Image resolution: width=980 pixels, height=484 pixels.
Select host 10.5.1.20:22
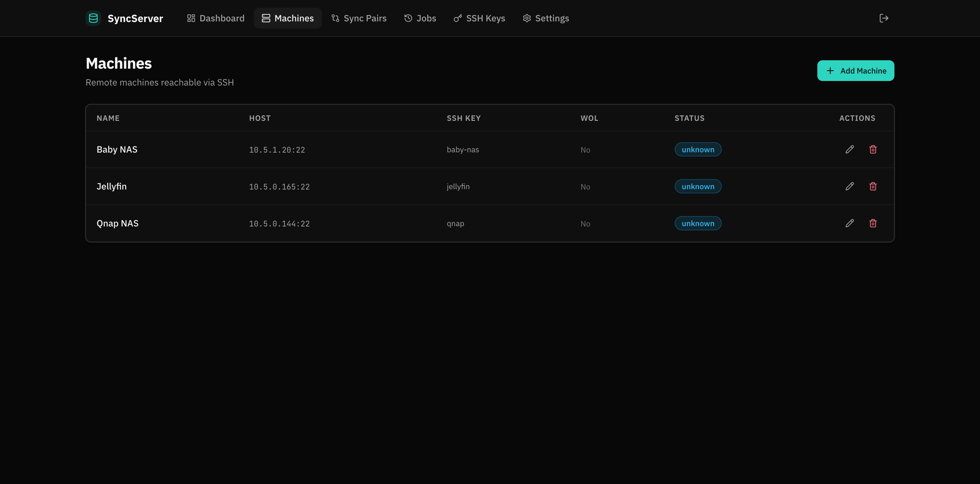pyautogui.click(x=277, y=150)
